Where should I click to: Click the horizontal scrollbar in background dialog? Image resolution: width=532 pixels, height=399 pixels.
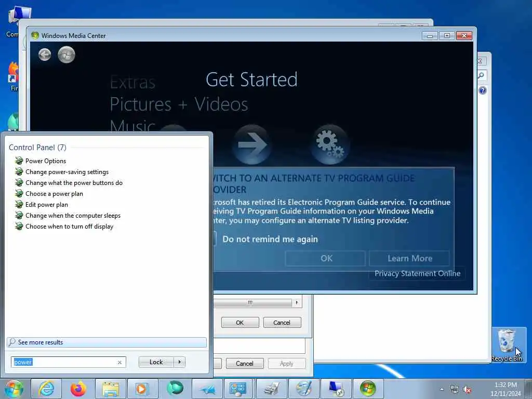pyautogui.click(x=253, y=302)
